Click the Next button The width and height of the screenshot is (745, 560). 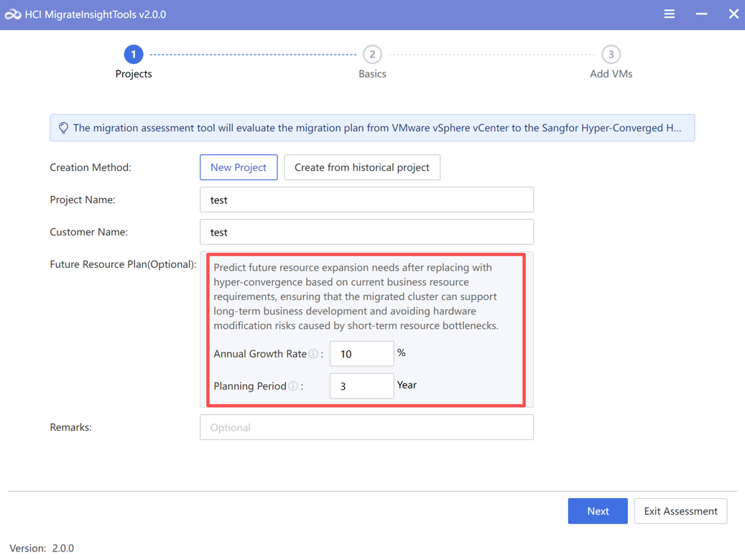(x=598, y=511)
